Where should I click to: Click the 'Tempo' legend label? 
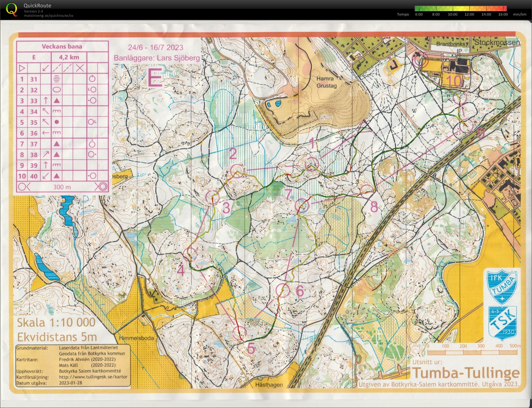pos(403,14)
